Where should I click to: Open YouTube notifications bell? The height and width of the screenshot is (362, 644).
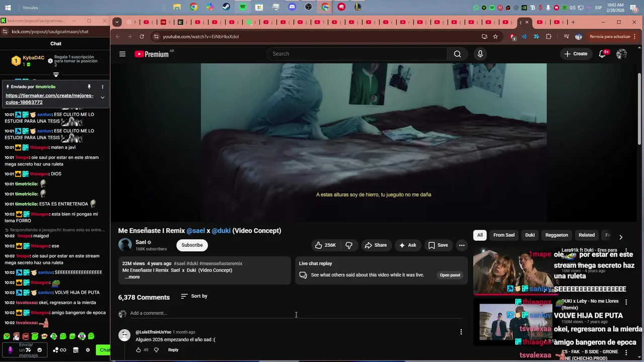602,54
